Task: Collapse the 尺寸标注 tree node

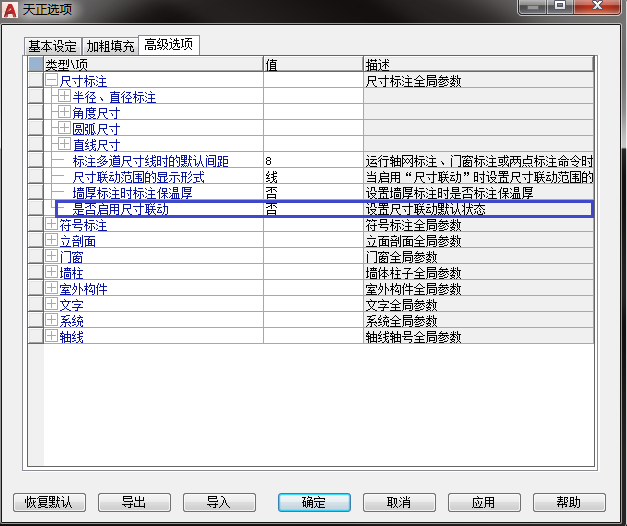Action: (x=51, y=80)
